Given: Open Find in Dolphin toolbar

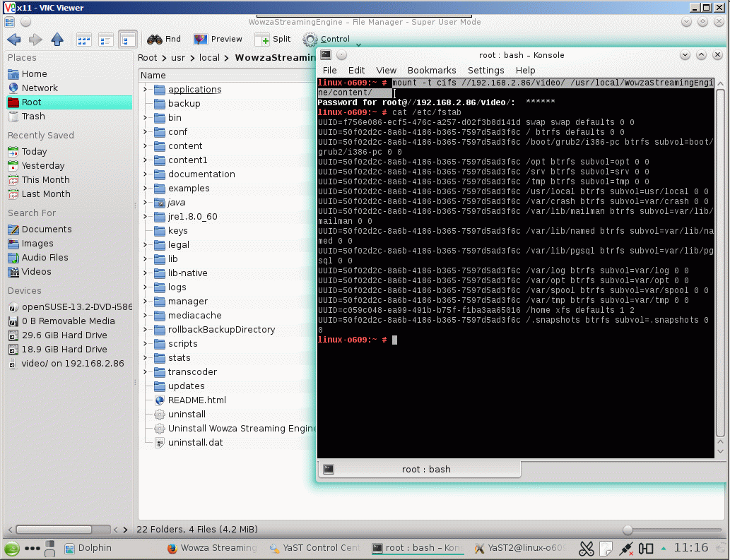Looking at the screenshot, I should [164, 39].
